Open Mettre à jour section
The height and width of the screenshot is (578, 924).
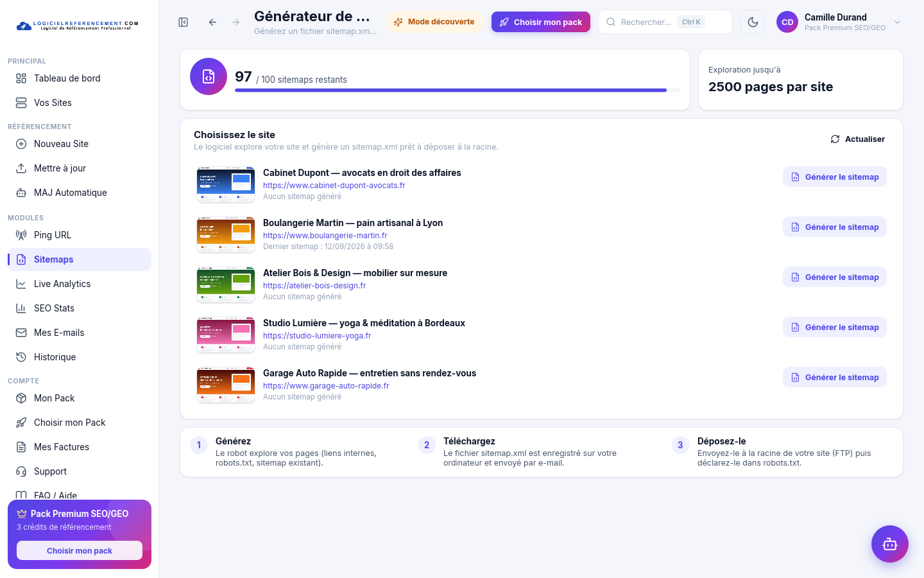tap(80, 168)
